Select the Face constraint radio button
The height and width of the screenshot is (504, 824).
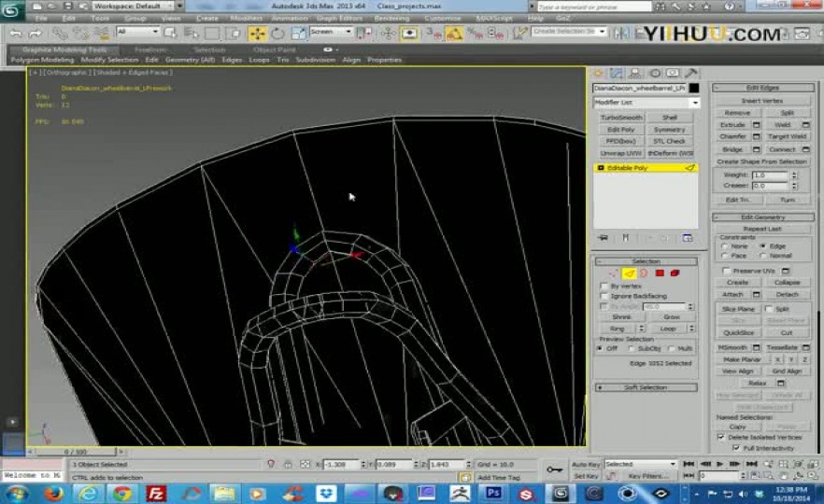tap(725, 256)
